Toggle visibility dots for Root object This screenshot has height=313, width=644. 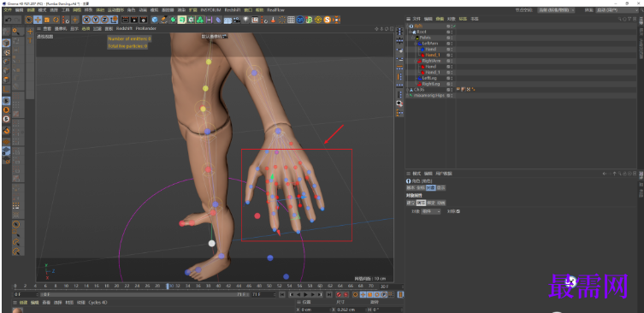(x=452, y=32)
